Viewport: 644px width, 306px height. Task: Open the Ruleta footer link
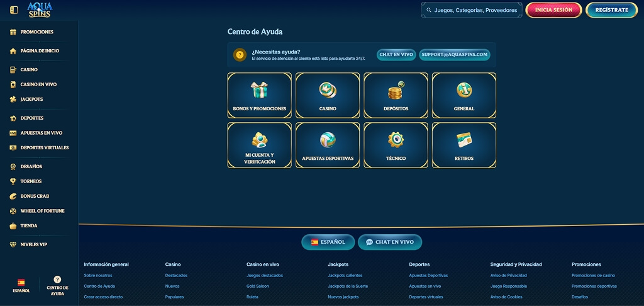click(253, 297)
